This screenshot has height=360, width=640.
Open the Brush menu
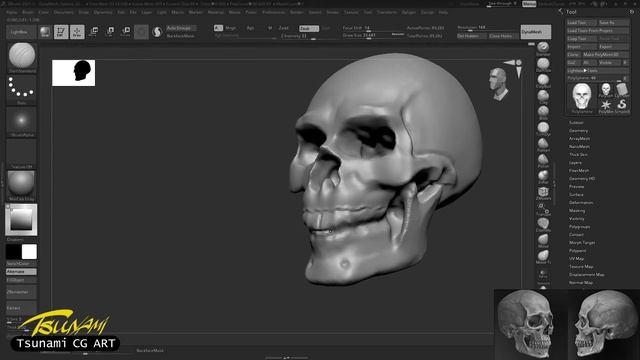coord(28,12)
